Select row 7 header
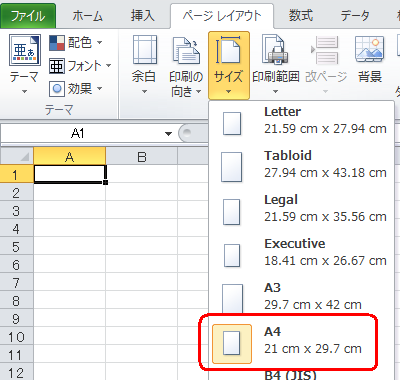Screen dimensions: 400x380 pyautogui.click(x=17, y=282)
